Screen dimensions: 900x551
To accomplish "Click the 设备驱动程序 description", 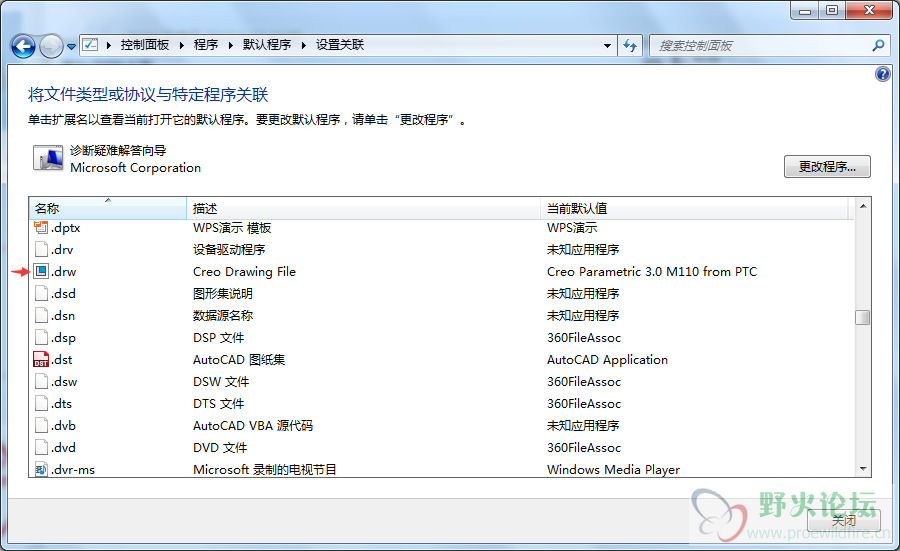I will click(229, 250).
